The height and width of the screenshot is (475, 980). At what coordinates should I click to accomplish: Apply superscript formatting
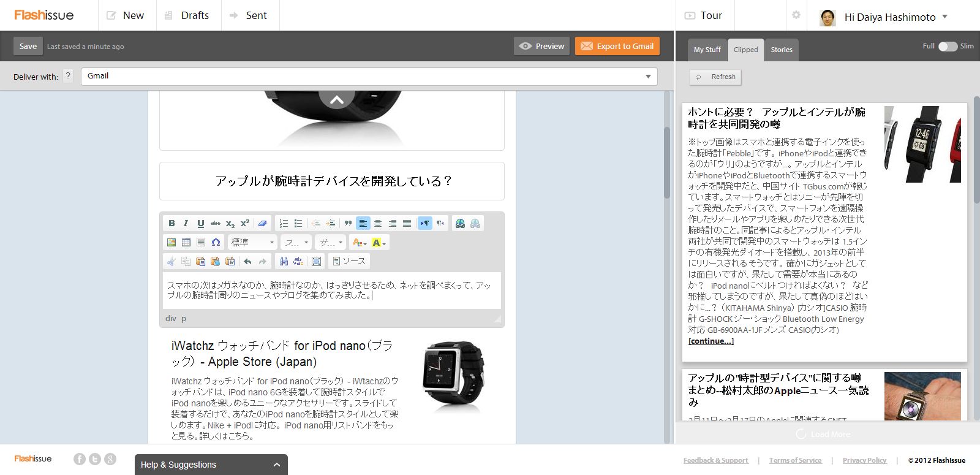(245, 223)
